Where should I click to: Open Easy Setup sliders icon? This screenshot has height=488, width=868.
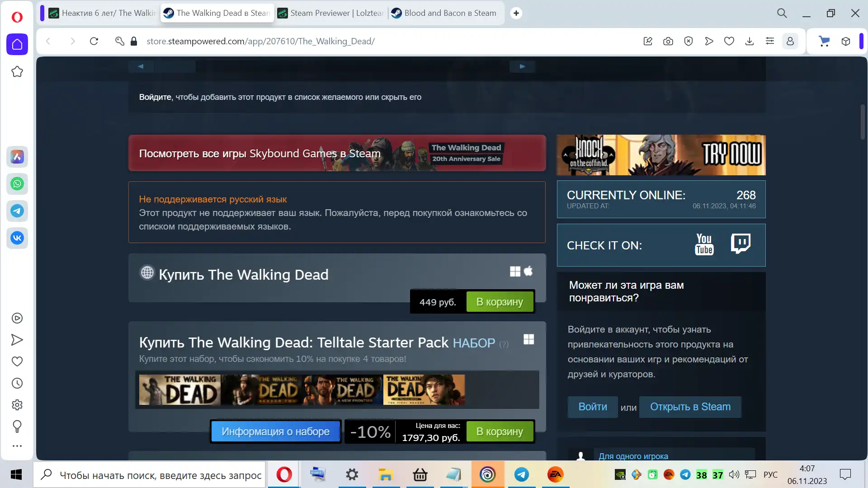tap(770, 41)
